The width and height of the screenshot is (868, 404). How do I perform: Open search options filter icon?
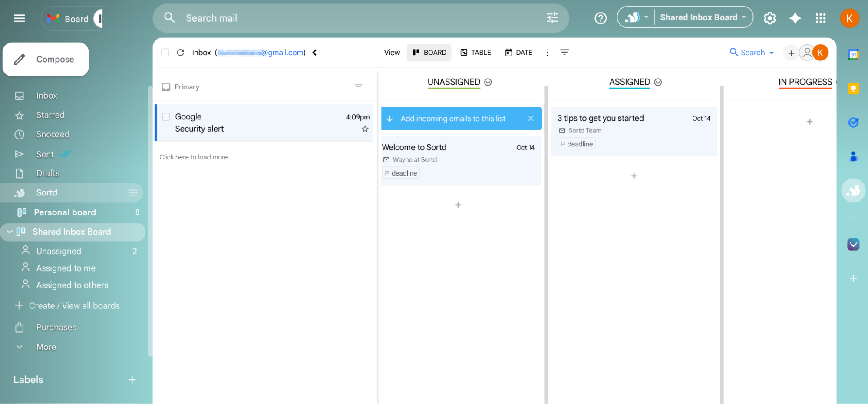[552, 18]
